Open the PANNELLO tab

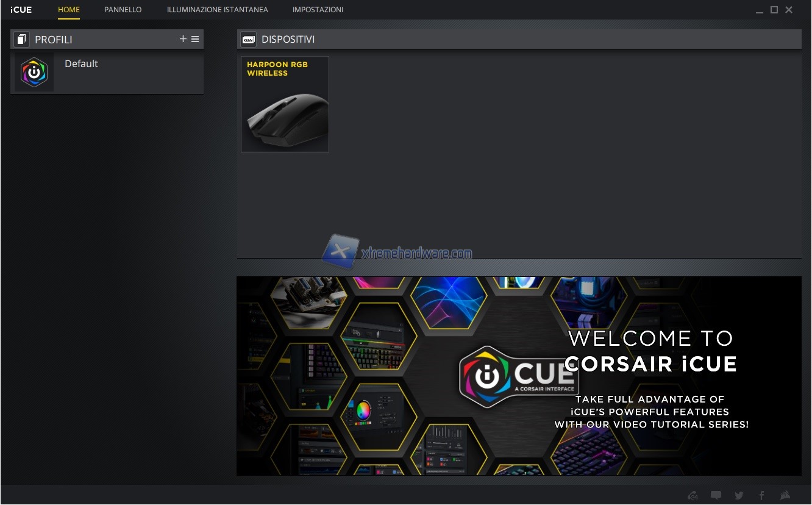coord(123,10)
